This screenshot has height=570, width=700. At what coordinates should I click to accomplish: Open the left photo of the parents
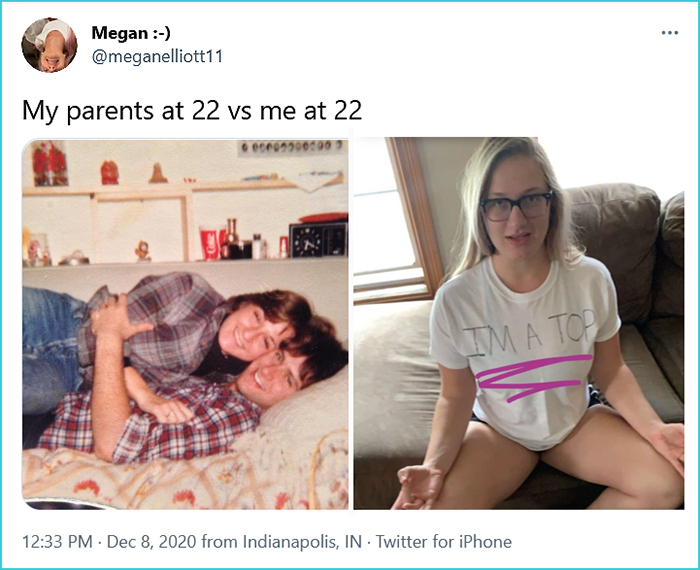coord(185,324)
